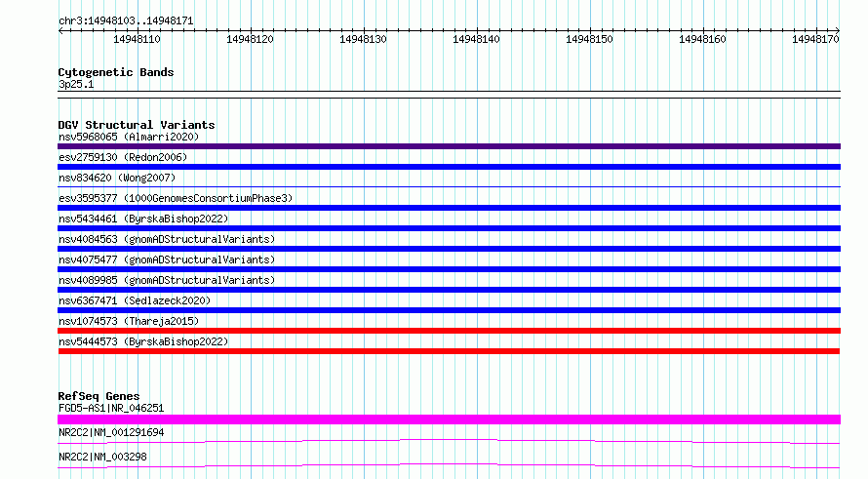Screen dimensions: 868x479
Task: Select nsv4075477 (gnomADStructuralVariants) label
Action: click(167, 259)
